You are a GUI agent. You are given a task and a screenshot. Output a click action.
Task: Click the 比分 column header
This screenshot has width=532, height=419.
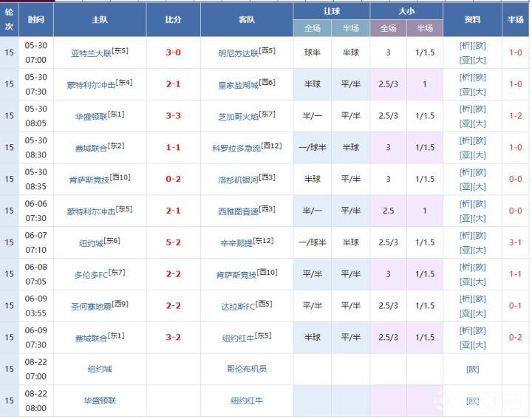point(174,20)
